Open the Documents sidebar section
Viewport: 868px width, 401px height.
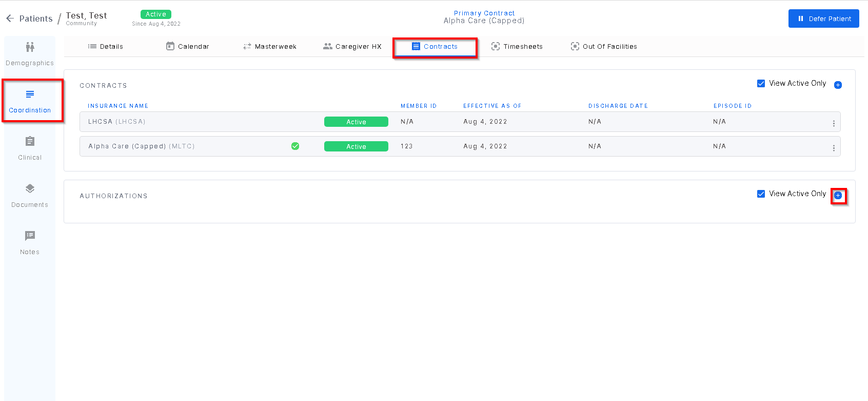[x=30, y=196]
